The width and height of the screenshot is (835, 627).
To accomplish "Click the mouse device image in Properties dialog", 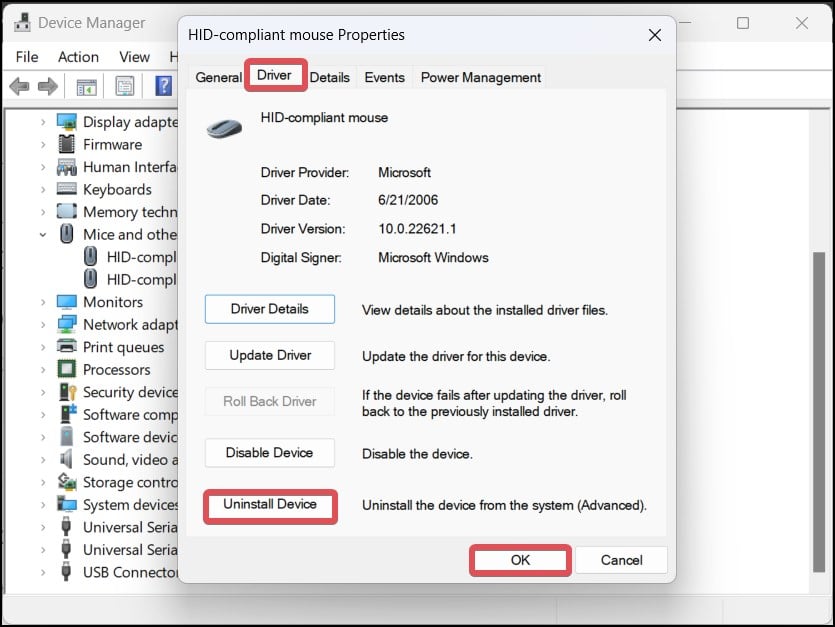I will point(224,128).
